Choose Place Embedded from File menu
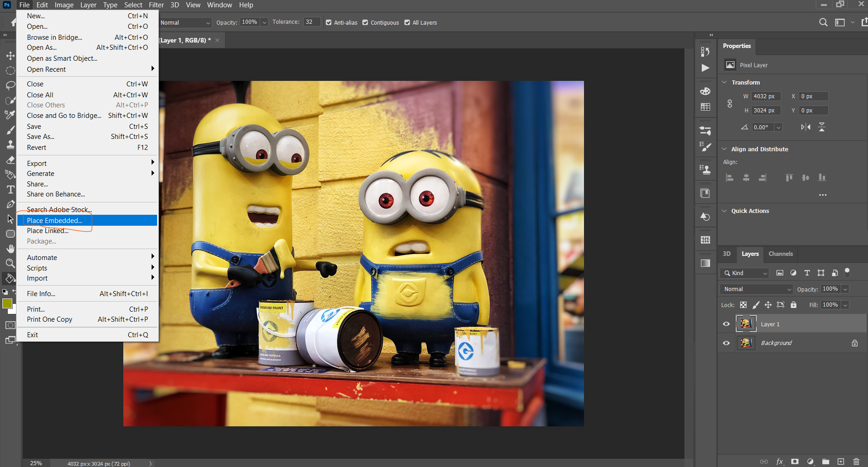Screen dimensions: 868x467 coord(87,220)
